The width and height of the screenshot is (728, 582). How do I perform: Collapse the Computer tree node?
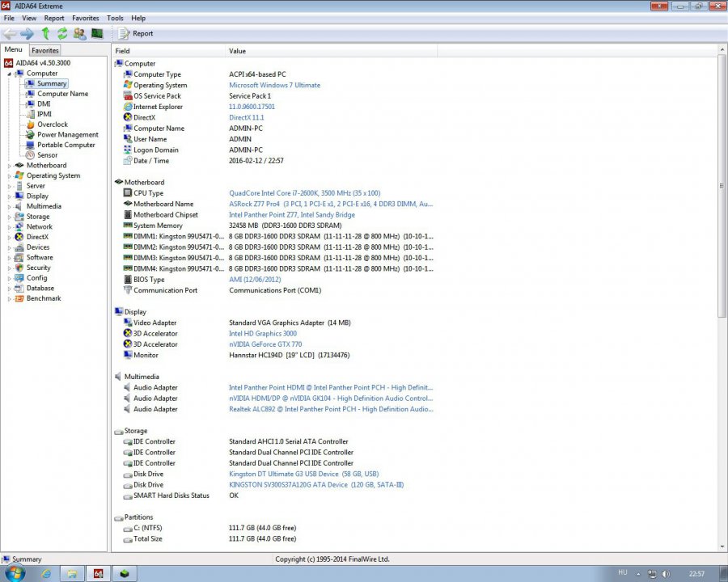click(x=9, y=74)
